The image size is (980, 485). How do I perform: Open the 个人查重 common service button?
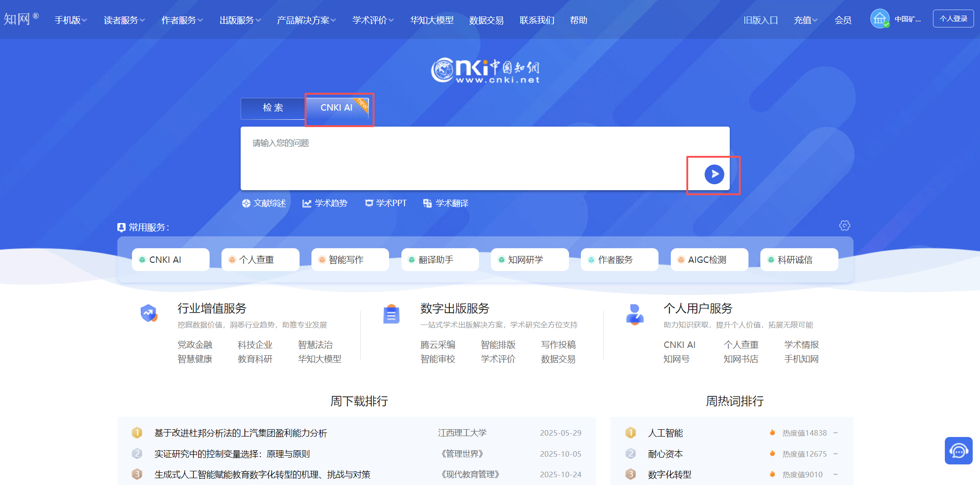260,260
